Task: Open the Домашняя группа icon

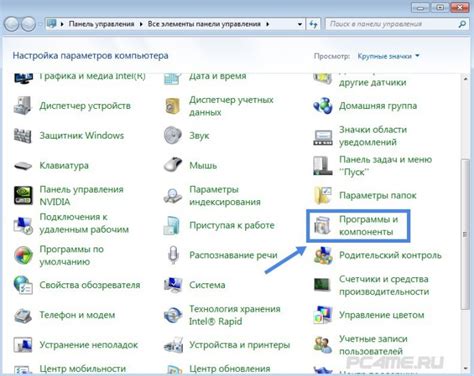Action: click(x=323, y=106)
